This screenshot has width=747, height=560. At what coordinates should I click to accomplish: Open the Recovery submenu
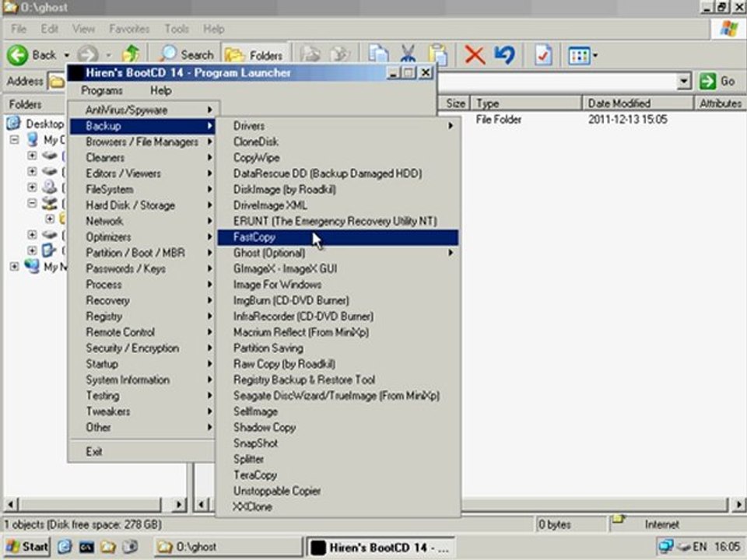pos(142,300)
